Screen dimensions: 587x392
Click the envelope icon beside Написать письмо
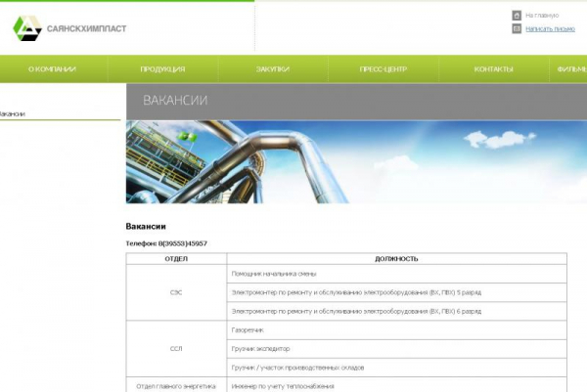click(x=517, y=29)
